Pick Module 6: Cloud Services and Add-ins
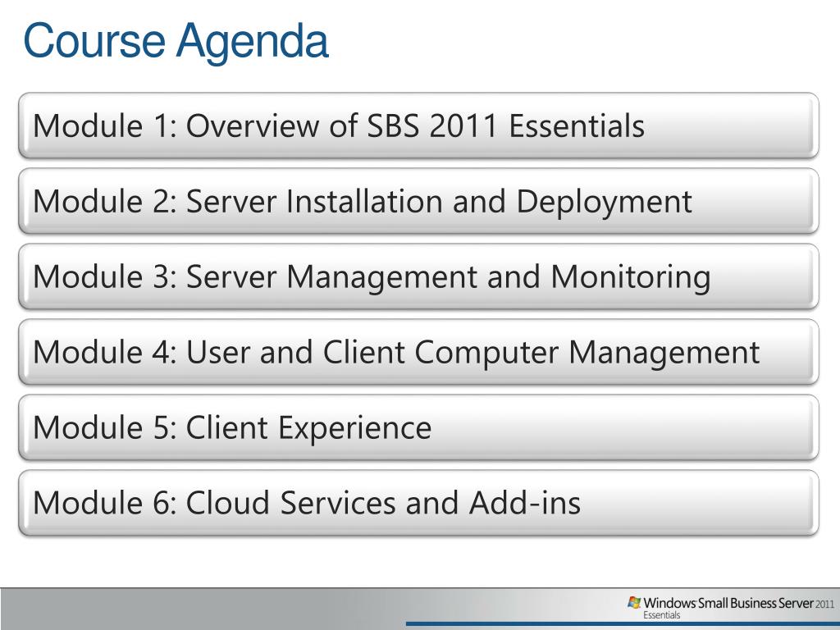Image resolution: width=840 pixels, height=630 pixels. click(418, 503)
